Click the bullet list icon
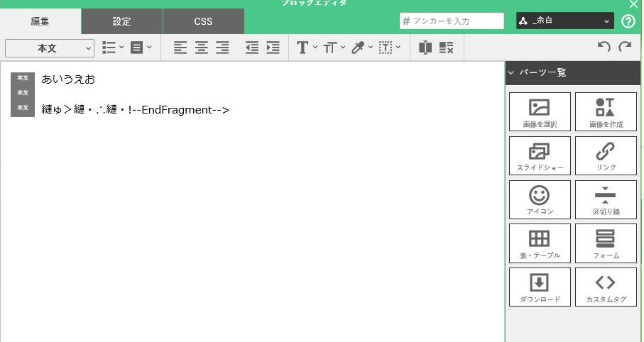This screenshot has width=644, height=342. coord(109,48)
